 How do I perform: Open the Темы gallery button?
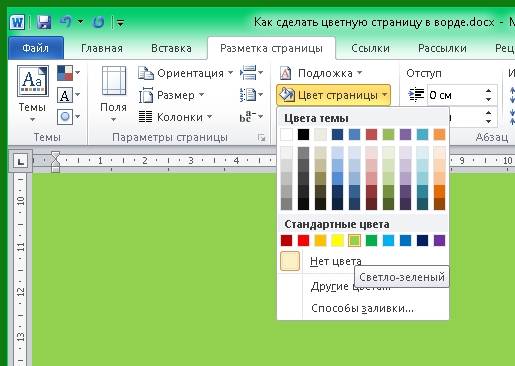[32, 94]
